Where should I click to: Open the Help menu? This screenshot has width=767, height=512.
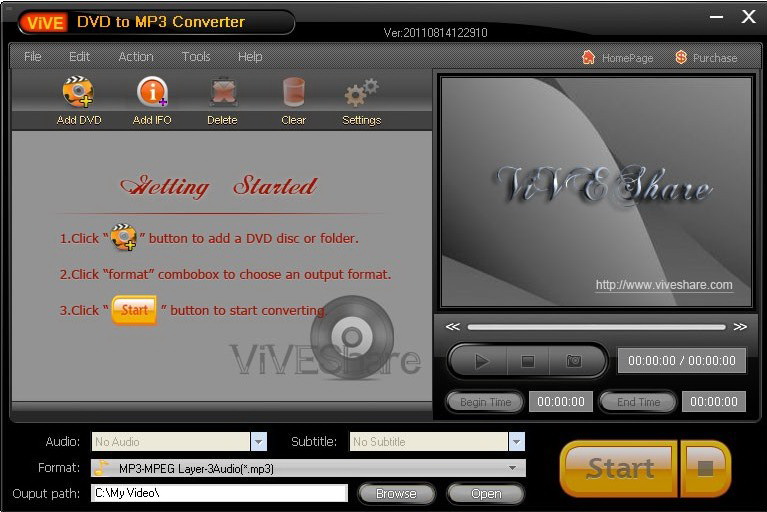click(x=250, y=57)
